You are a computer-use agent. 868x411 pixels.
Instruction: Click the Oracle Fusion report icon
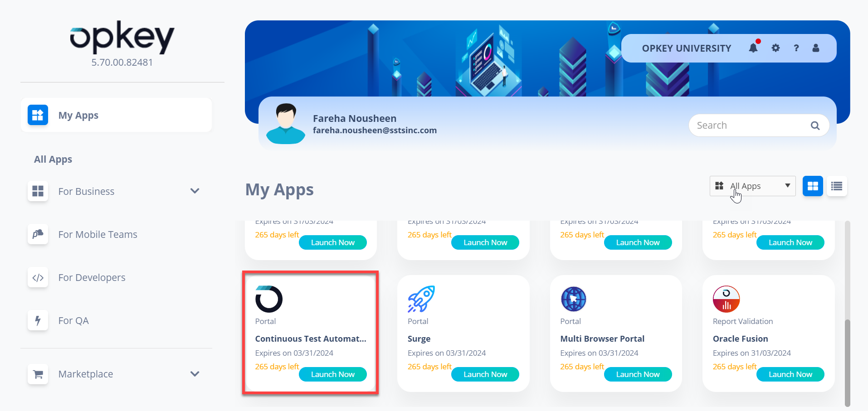click(727, 299)
